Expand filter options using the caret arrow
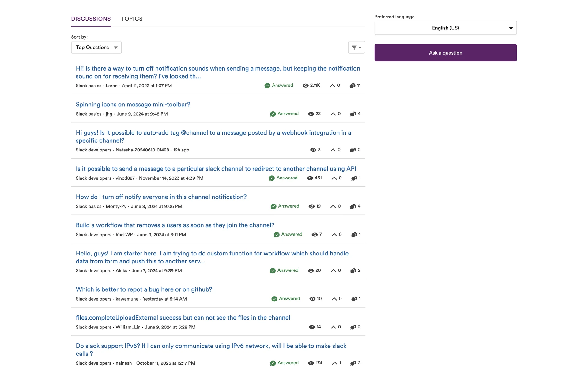 coord(360,48)
